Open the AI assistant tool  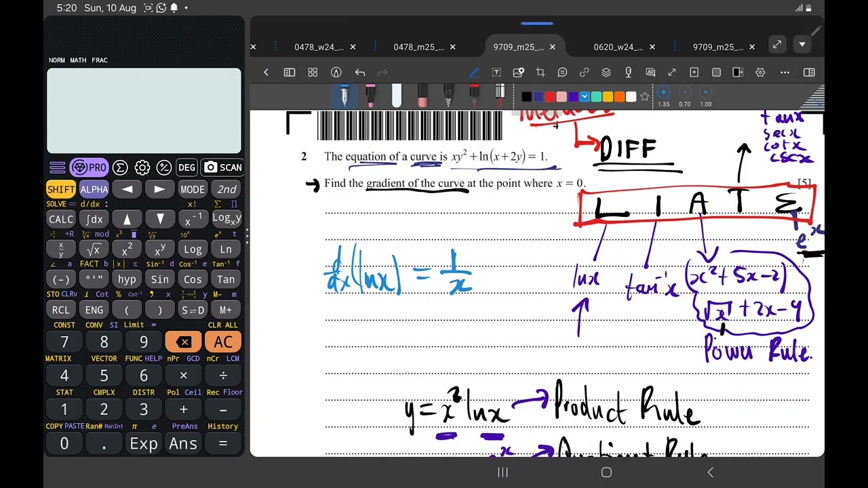click(x=650, y=73)
